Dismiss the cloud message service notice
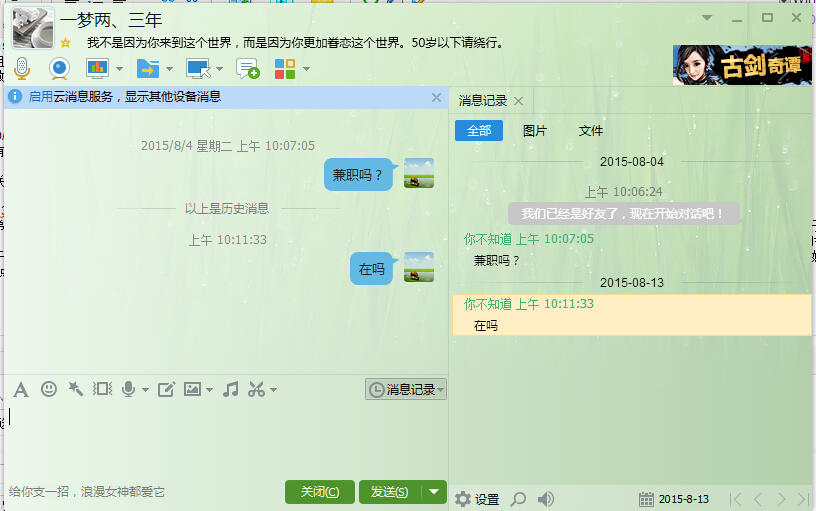This screenshot has width=816, height=511. (x=437, y=97)
